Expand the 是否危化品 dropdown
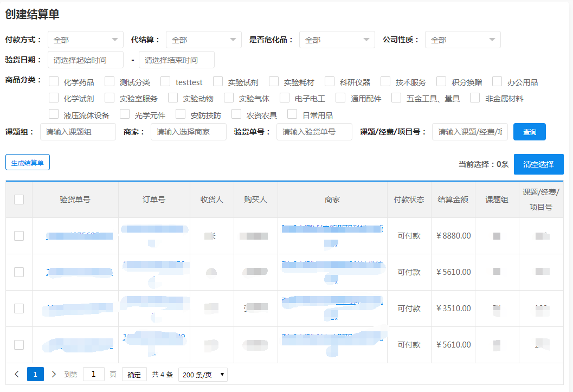Image resolution: width=573 pixels, height=392 pixels. pos(337,40)
